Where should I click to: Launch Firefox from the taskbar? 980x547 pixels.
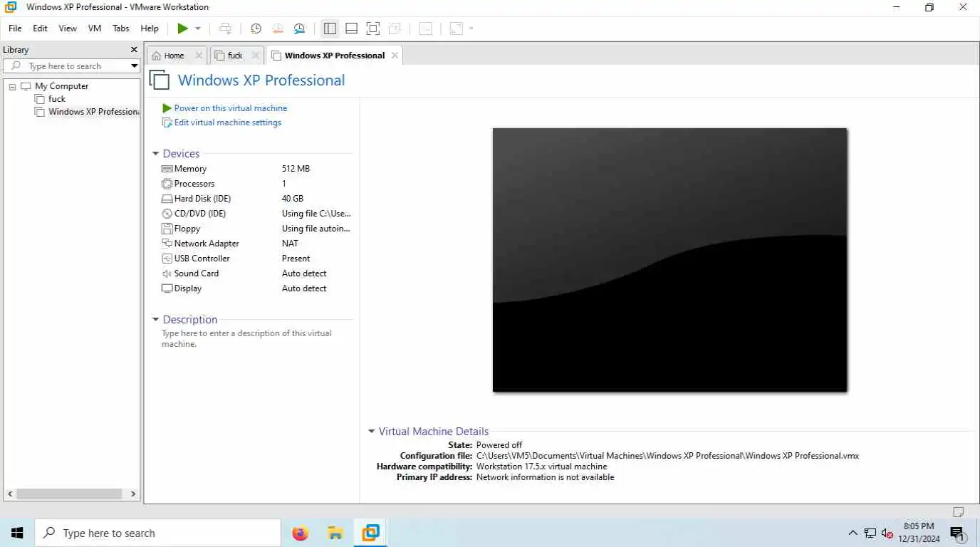coord(301,533)
